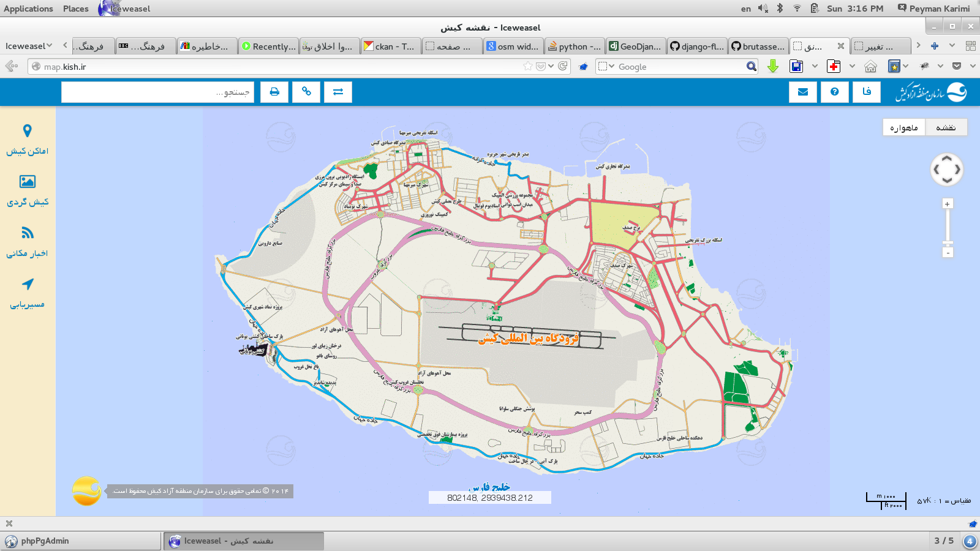Click the share link icon
Screen dimensions: 980x551
pos(306,92)
